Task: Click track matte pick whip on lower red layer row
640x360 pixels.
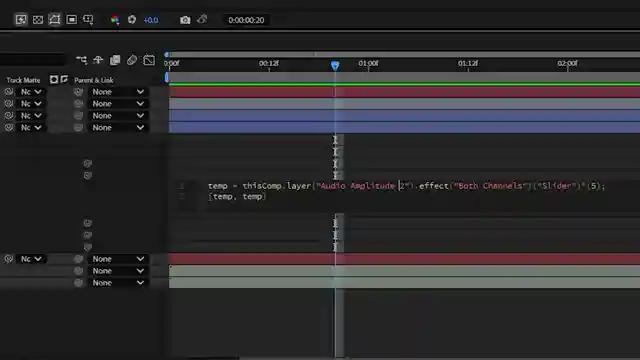Action: click(x=9, y=259)
